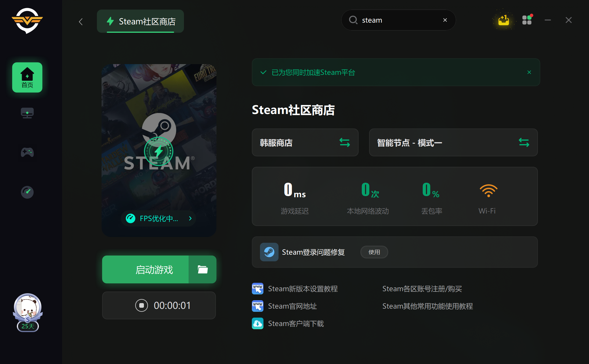
Task: Stop the acceleration timer
Action: tap(141, 305)
